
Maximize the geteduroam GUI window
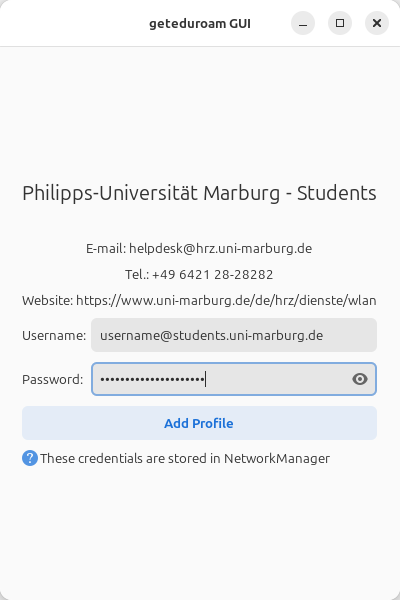[340, 23]
